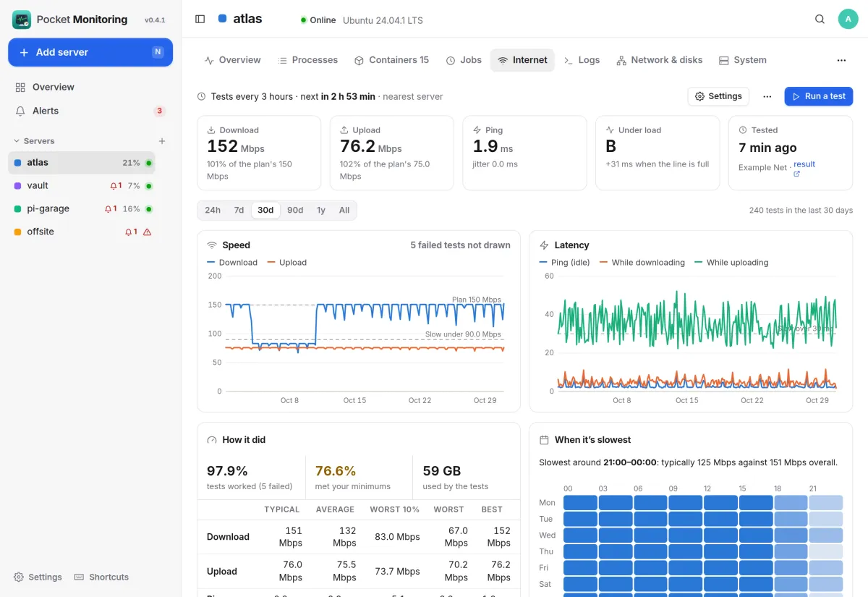Click the Overview grid icon in the sidebar
This screenshot has width=868, height=597.
20,87
